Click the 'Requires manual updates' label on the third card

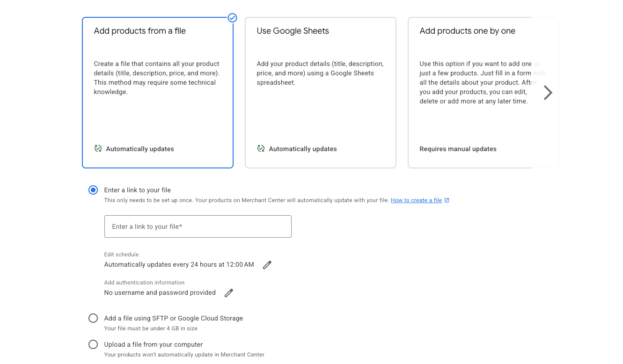click(x=458, y=149)
